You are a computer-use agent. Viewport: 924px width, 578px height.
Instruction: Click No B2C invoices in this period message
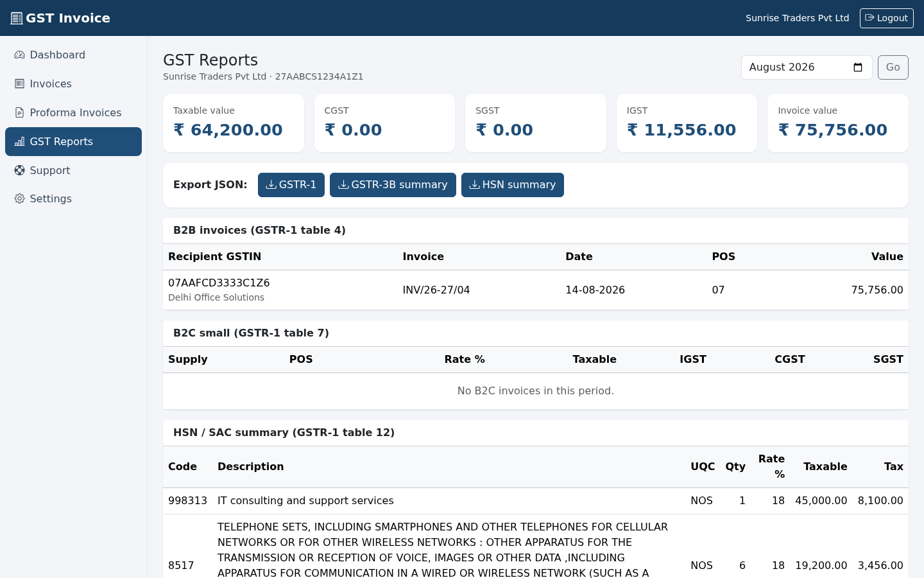click(x=536, y=390)
